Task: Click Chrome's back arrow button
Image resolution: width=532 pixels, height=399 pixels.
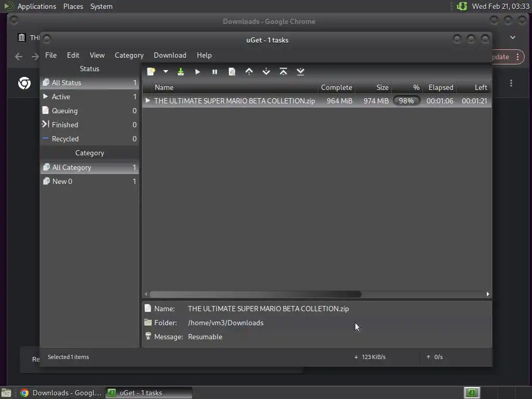Action: pos(19,57)
